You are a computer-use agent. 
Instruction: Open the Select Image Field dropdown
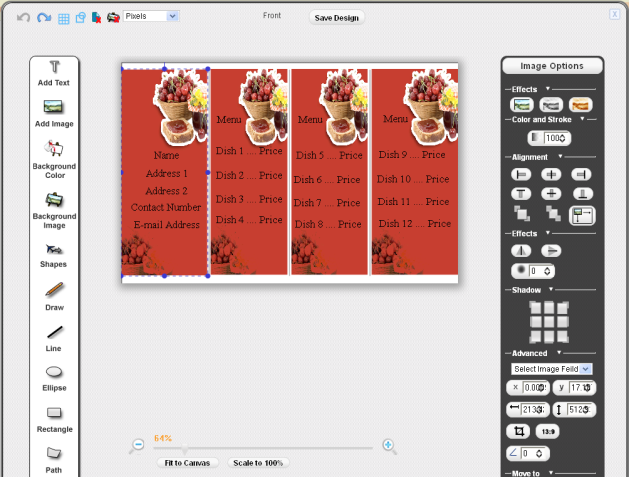[x=552, y=369]
